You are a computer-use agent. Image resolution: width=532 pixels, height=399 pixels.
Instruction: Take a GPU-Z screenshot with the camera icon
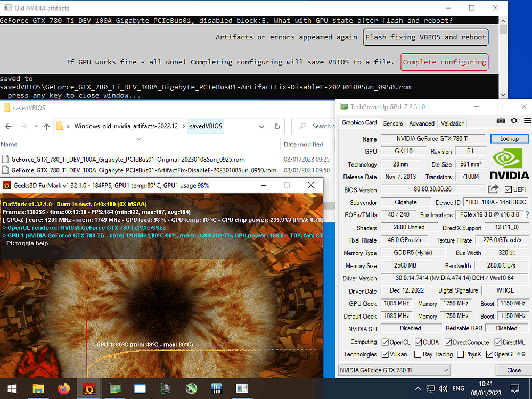500,121
